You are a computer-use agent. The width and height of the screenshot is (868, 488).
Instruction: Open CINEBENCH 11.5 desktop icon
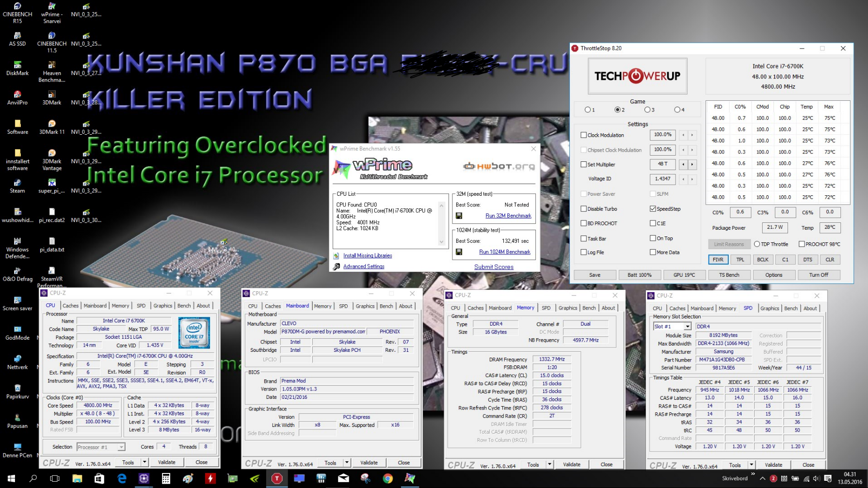(52, 43)
